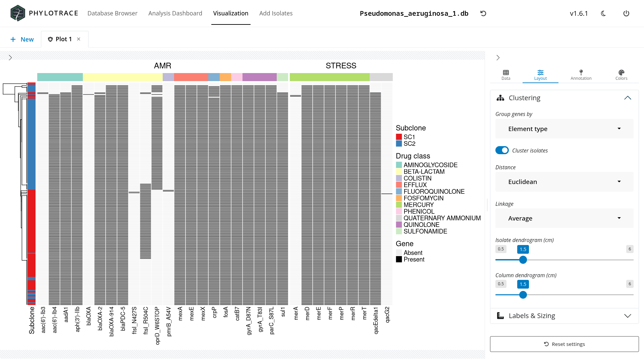The height and width of the screenshot is (362, 644).
Task: Click the Column dendrogram minimum value 0.5
Action: 501,284
